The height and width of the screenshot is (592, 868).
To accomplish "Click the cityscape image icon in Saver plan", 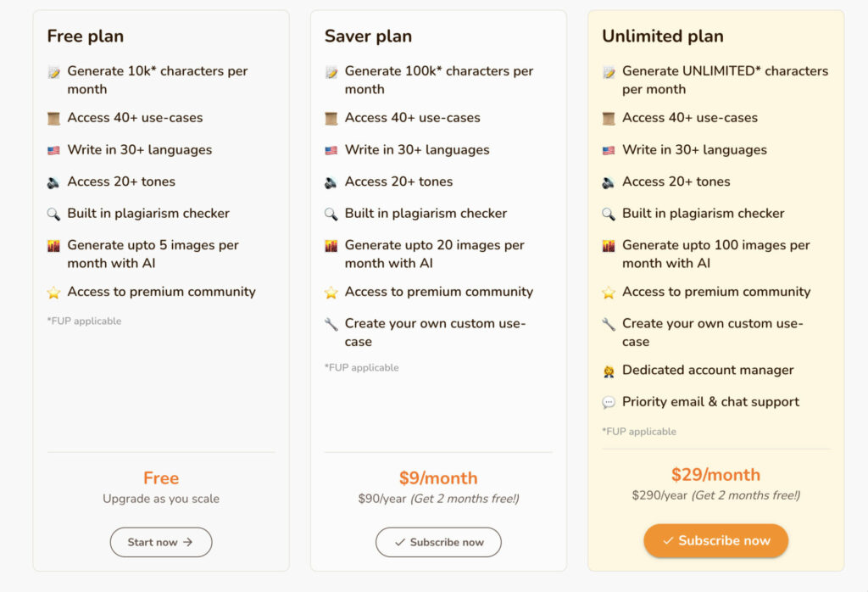I will click(331, 246).
